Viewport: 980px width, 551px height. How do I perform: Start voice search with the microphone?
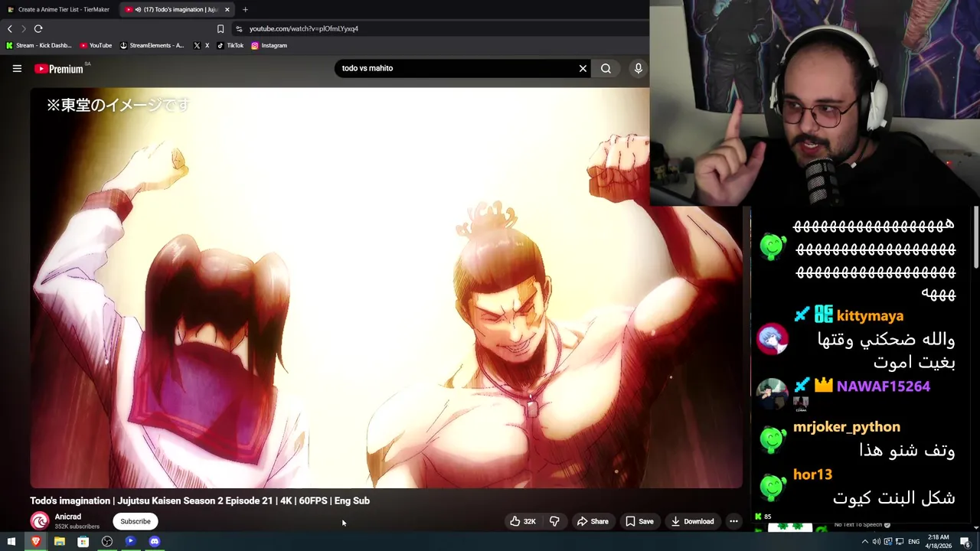coord(638,68)
